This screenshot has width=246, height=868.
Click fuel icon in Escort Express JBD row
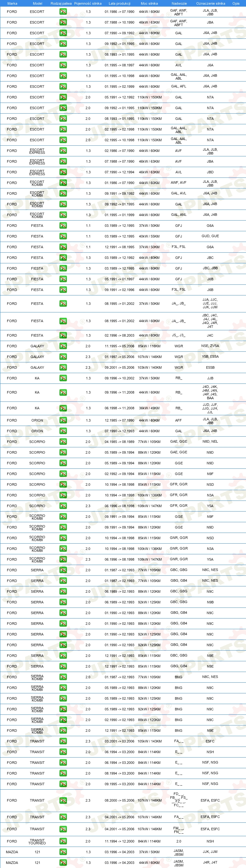click(x=63, y=172)
